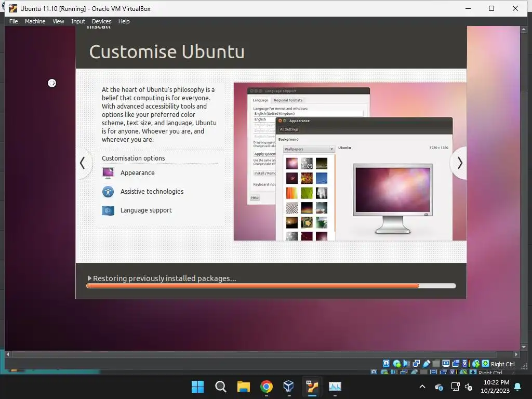Expand the installation details triangle
532x399 pixels.
pos(89,278)
